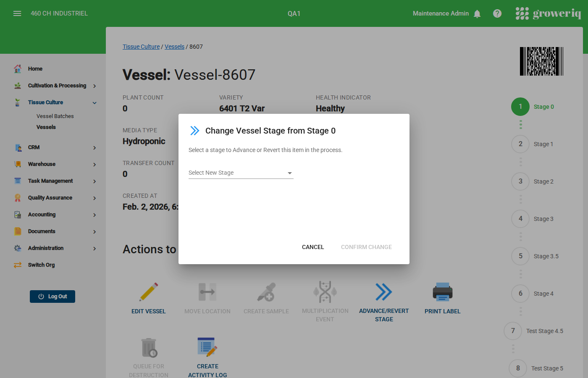Open Create Activity Log
This screenshot has height=378, width=588.
[207, 346]
